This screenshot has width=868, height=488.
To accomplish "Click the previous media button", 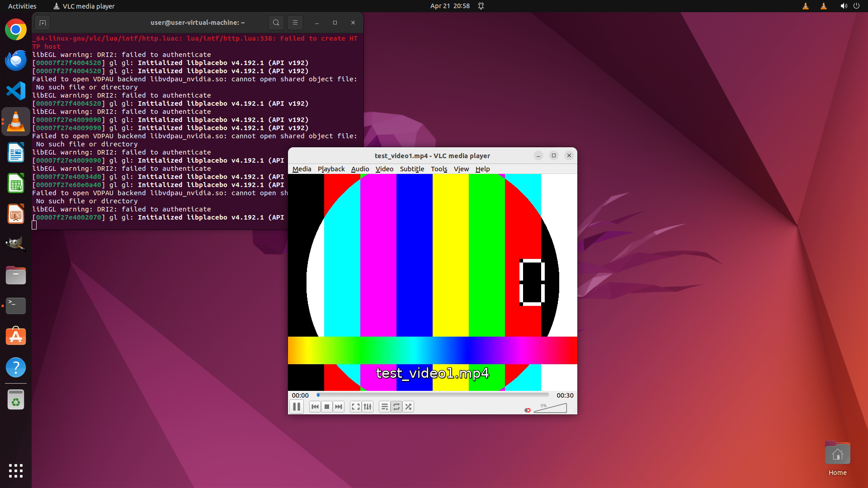I will (x=315, y=407).
